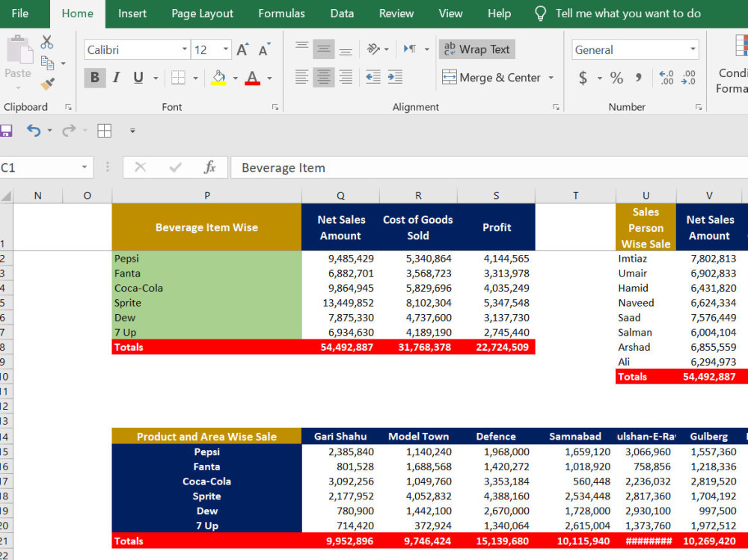Open the Data ribbon tab

[x=342, y=13]
